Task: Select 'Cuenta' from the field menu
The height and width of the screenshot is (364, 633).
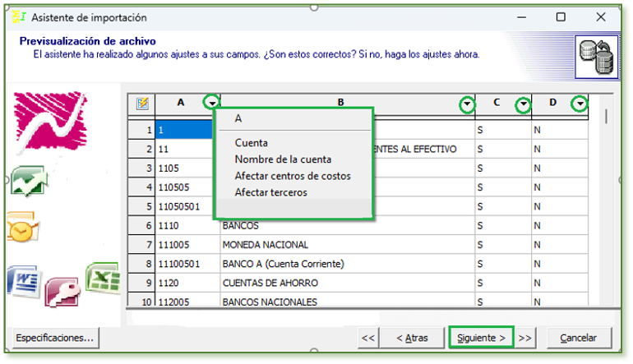Action: coord(251,143)
